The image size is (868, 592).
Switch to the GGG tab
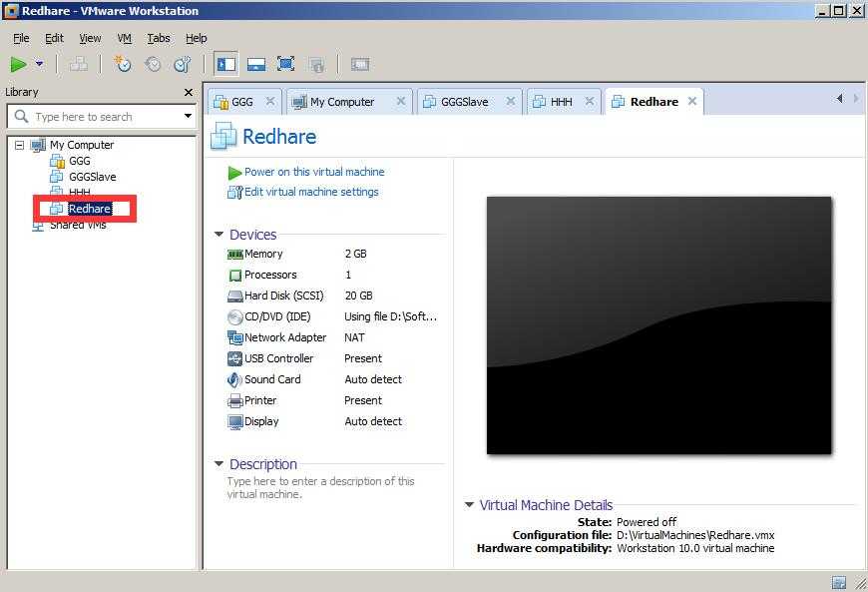point(241,102)
